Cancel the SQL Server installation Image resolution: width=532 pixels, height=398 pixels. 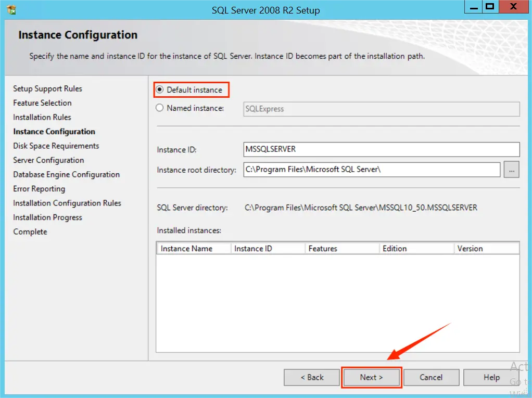tap(431, 377)
